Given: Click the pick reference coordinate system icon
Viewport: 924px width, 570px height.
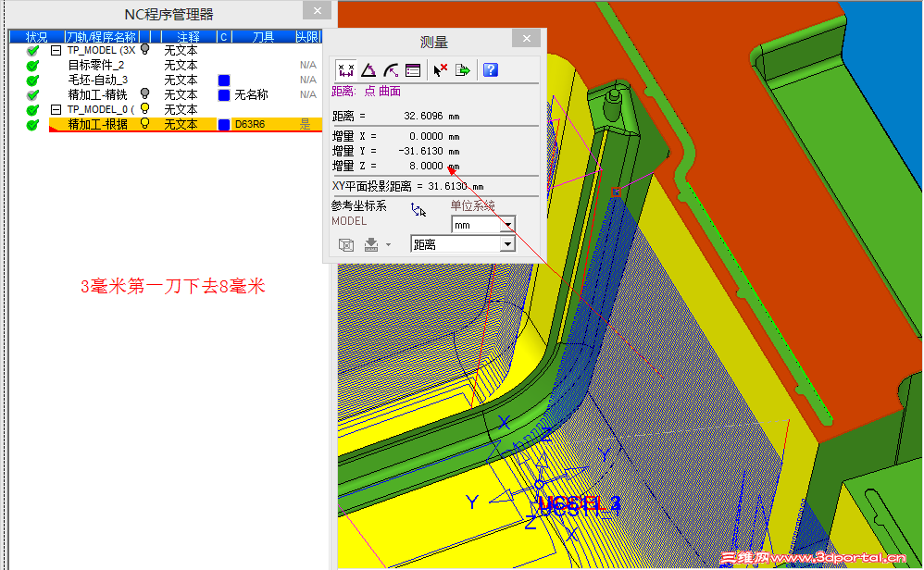Looking at the screenshot, I should [x=418, y=210].
